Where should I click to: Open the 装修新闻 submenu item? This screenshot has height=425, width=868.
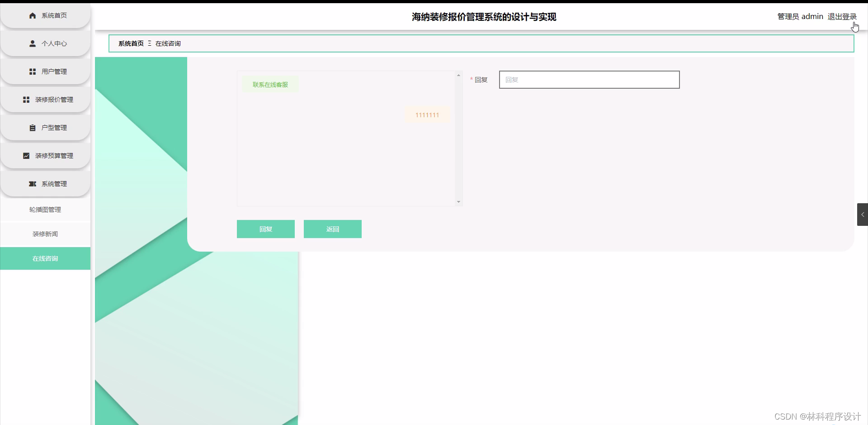click(x=45, y=234)
